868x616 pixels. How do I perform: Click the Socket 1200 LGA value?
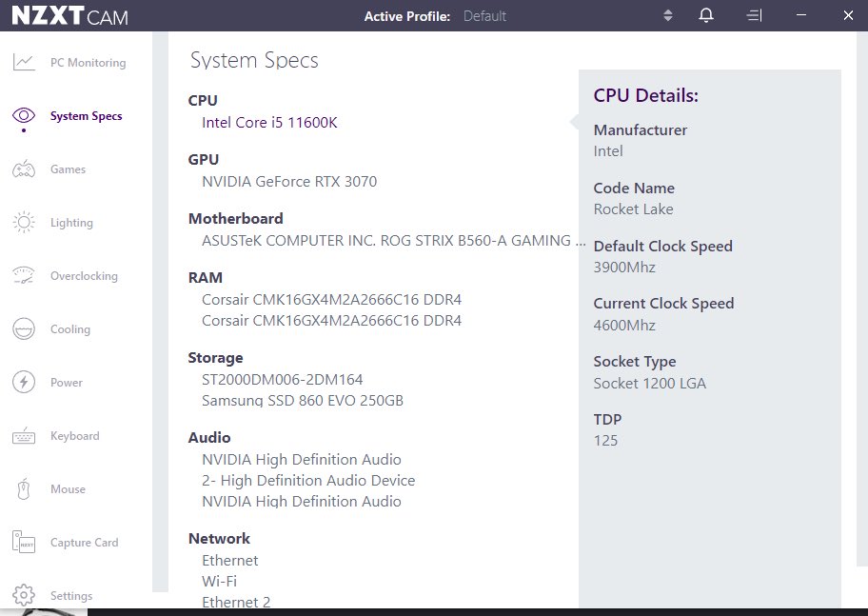(x=650, y=384)
